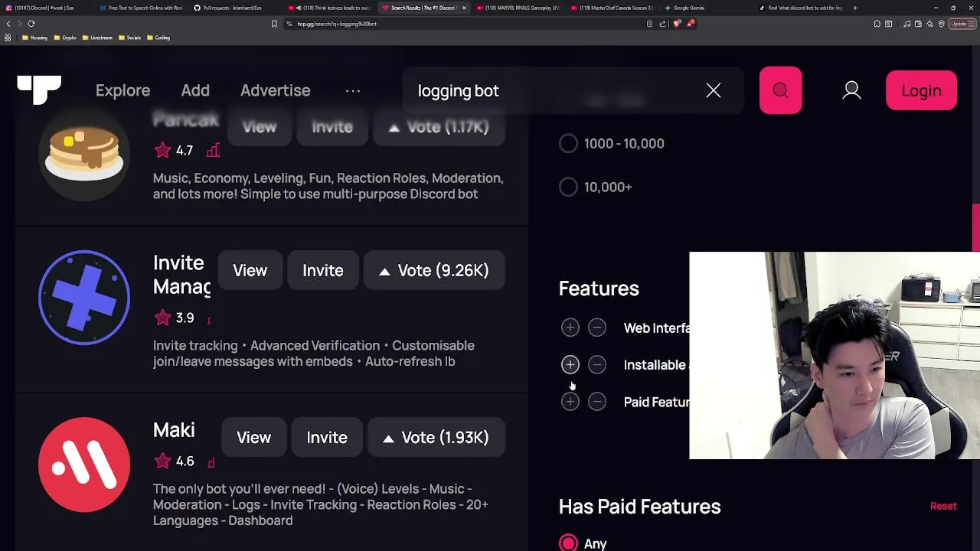Exclude the Installable feature with minus
980x551 pixels.
point(596,364)
